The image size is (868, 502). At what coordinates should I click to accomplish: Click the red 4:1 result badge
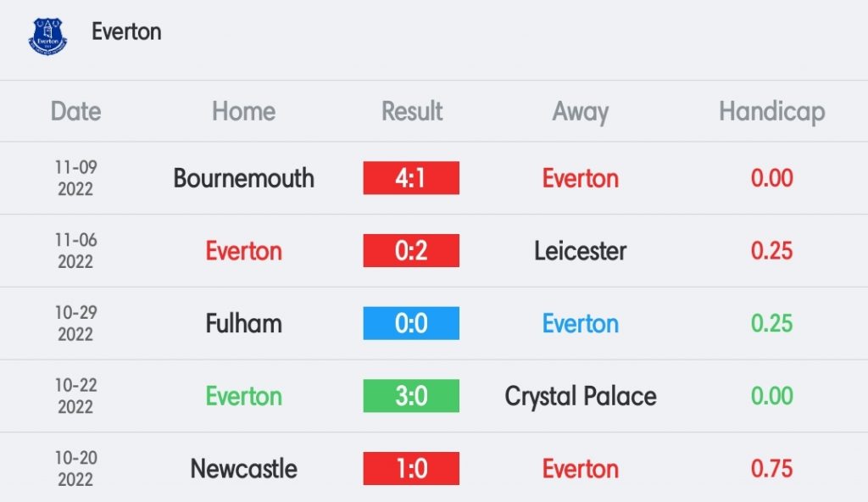(411, 178)
